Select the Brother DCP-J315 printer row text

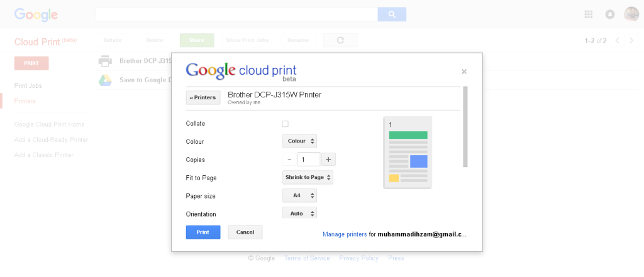click(145, 61)
